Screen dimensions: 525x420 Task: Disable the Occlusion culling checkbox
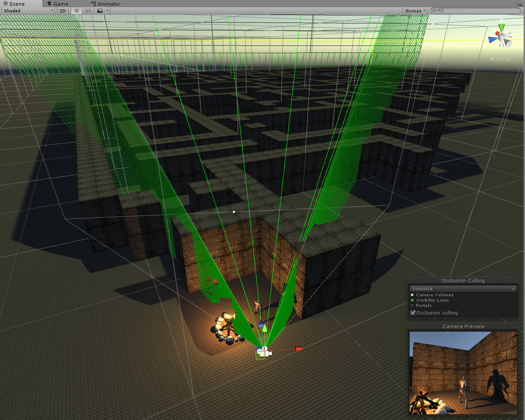(x=413, y=313)
